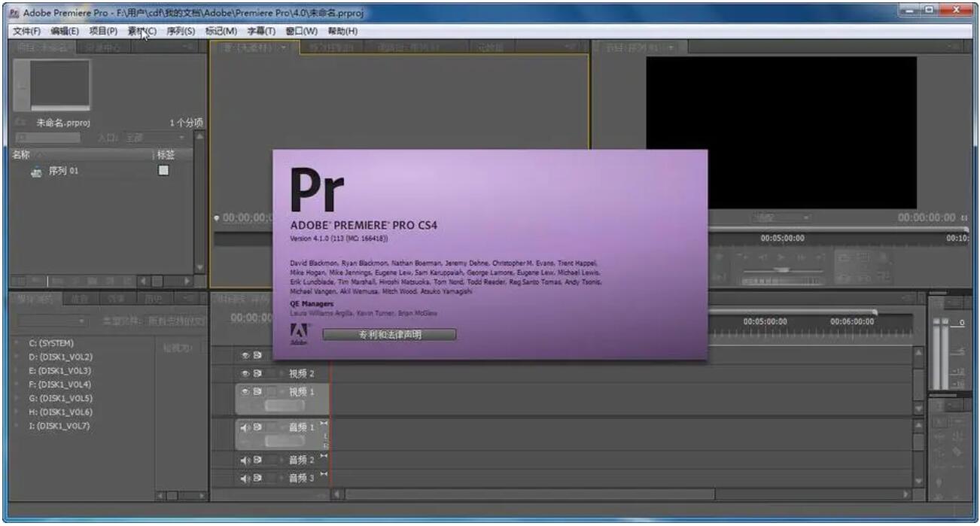Screen dimensions: 980x526
Task: Open the 字幕(T) menu
Action: [261, 31]
